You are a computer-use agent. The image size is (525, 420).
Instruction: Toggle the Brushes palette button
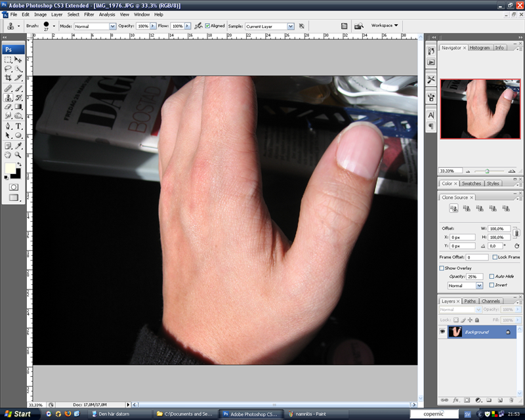(x=344, y=26)
